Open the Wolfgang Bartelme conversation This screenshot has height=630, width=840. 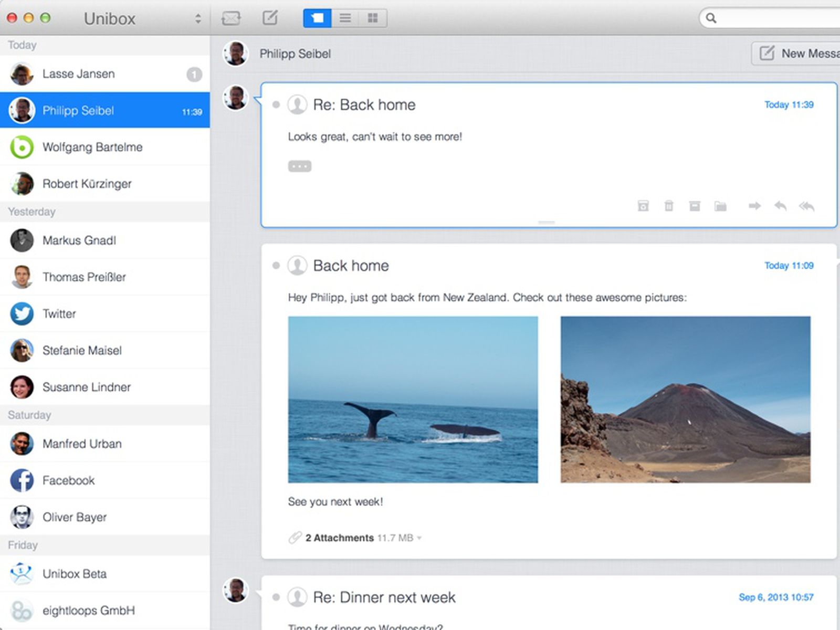tap(105, 147)
